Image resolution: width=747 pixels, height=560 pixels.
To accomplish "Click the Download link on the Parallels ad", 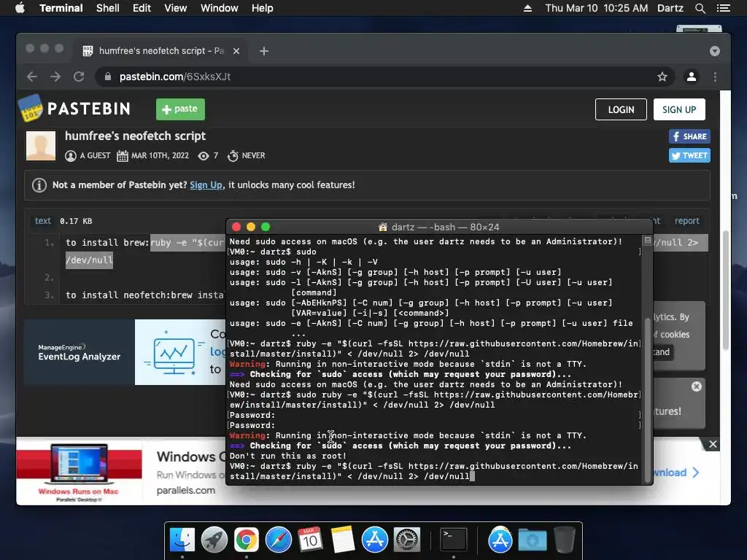I will (x=676, y=472).
